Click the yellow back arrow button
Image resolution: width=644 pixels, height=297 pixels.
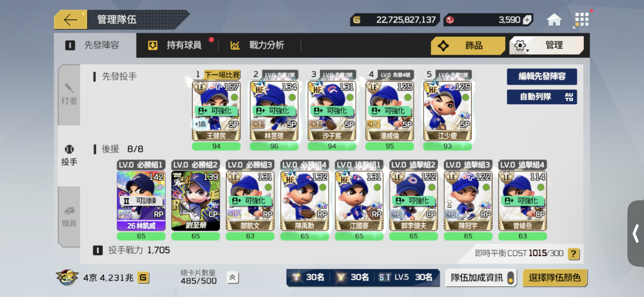[x=70, y=20]
